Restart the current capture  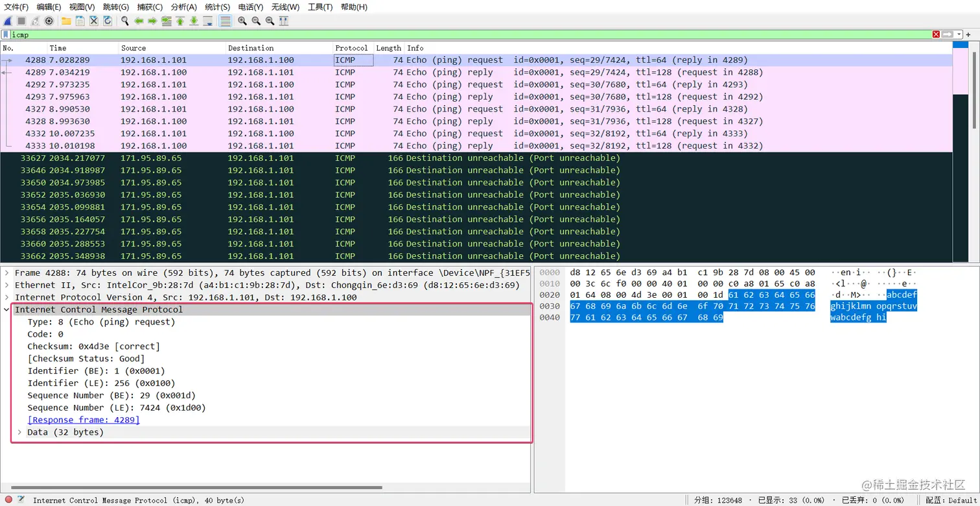point(35,21)
